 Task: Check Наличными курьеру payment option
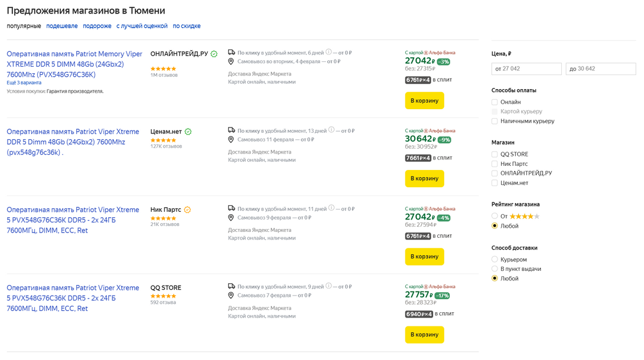(x=495, y=121)
